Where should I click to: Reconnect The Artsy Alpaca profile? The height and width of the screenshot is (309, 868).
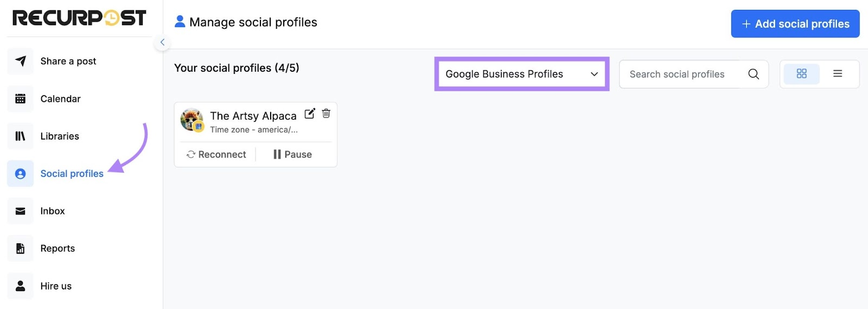pyautogui.click(x=216, y=155)
